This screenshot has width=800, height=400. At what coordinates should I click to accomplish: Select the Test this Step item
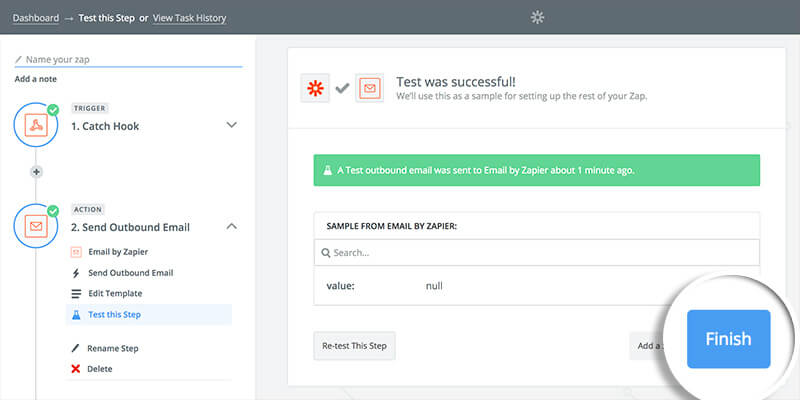pos(149,315)
